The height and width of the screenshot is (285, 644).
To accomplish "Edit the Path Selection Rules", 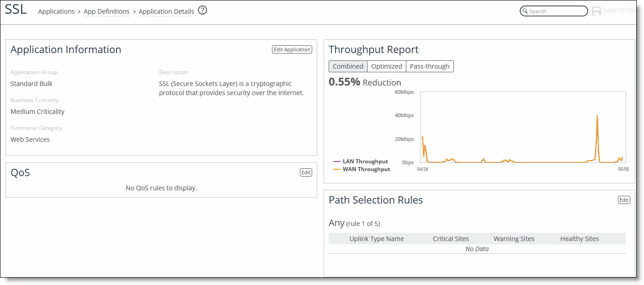I will tap(623, 200).
